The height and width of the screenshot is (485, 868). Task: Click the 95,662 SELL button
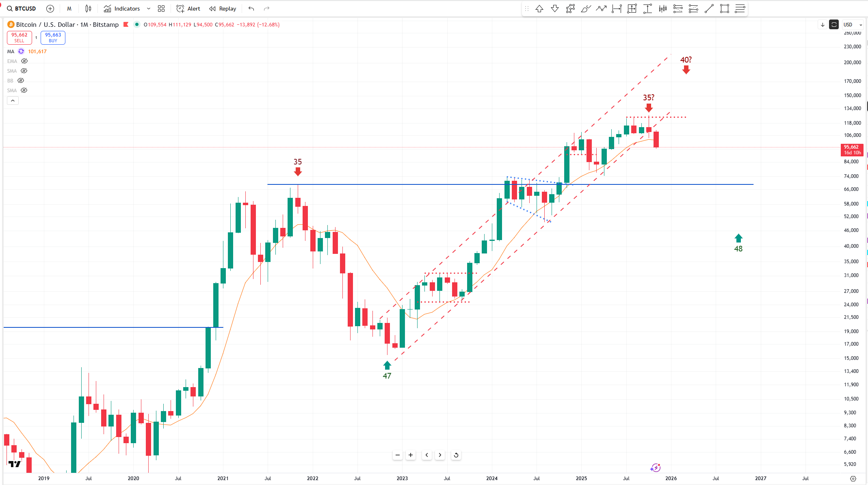click(x=19, y=37)
